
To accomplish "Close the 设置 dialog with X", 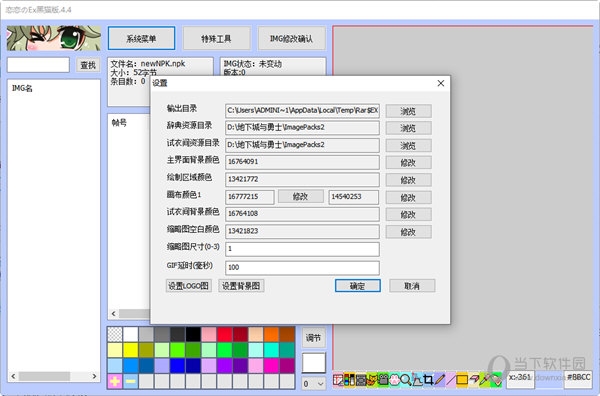I will coord(441,83).
